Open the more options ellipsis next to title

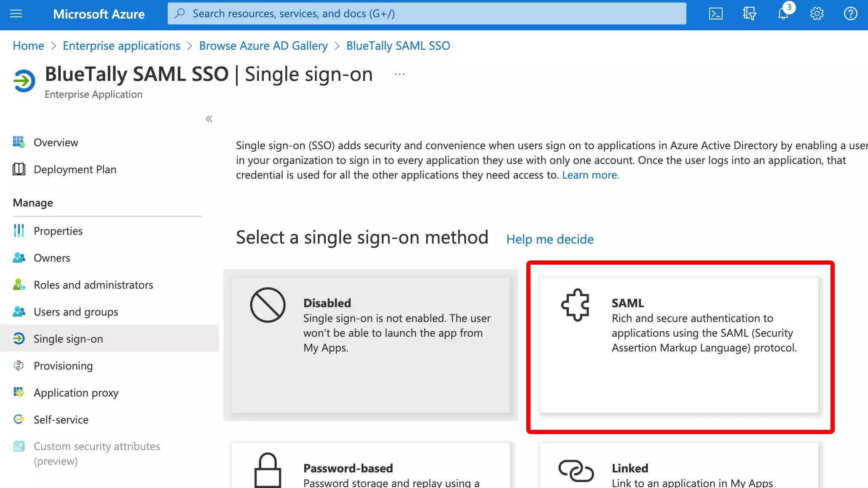400,74
